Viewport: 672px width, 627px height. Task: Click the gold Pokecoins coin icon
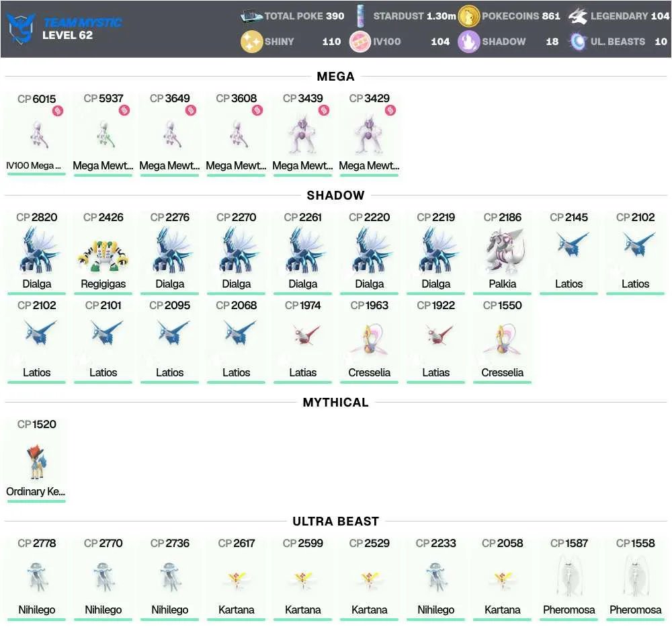pyautogui.click(x=468, y=16)
